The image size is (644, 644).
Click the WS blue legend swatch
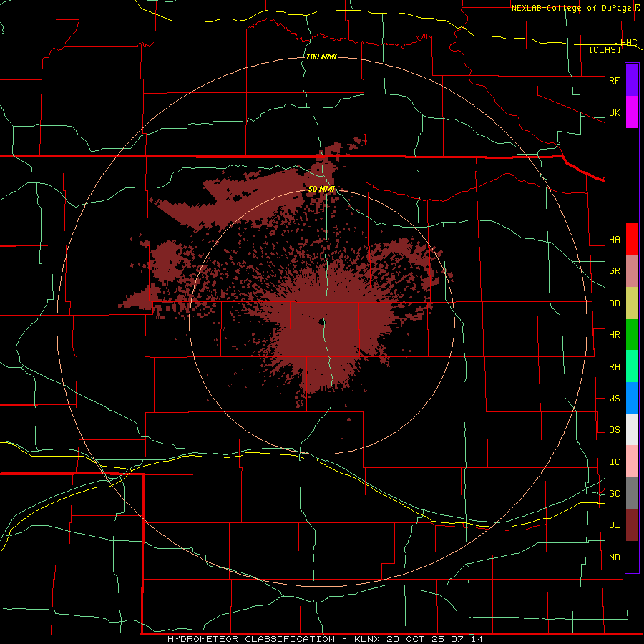tap(632, 398)
